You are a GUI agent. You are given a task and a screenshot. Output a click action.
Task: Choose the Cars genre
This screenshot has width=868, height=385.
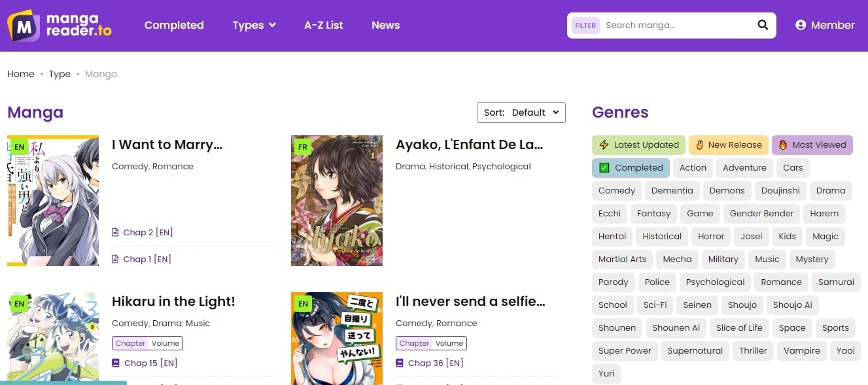click(793, 168)
